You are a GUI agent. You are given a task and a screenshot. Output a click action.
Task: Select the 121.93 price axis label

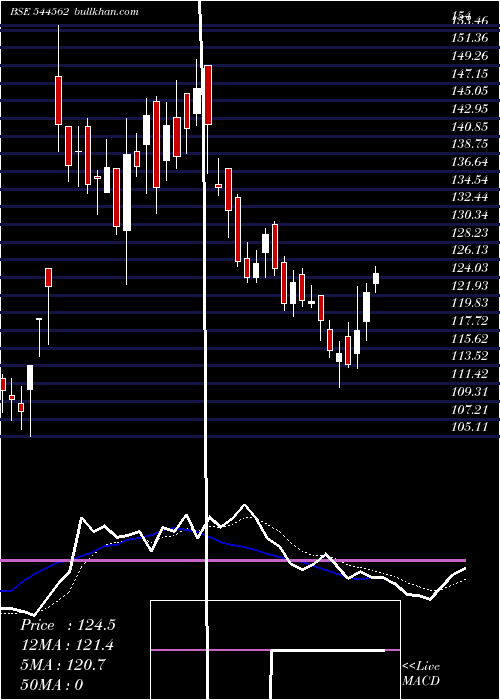click(470, 285)
